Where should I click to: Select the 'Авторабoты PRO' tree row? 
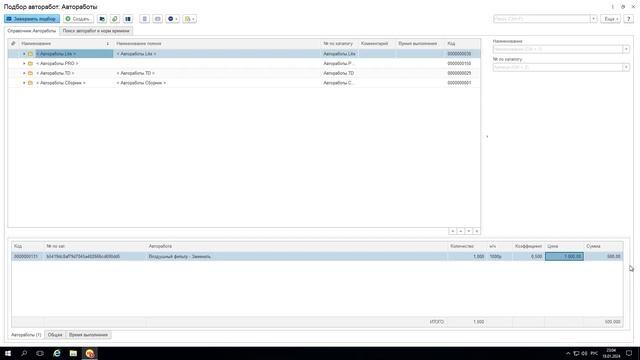coord(244,64)
